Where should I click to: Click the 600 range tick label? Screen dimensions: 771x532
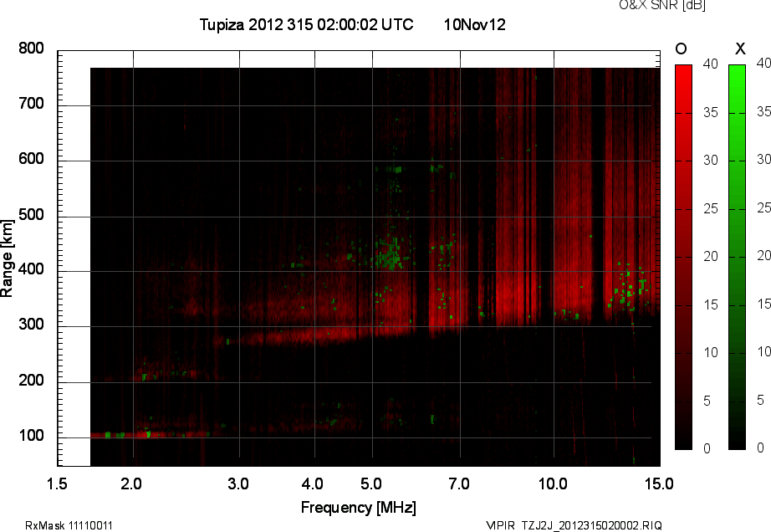[31, 159]
